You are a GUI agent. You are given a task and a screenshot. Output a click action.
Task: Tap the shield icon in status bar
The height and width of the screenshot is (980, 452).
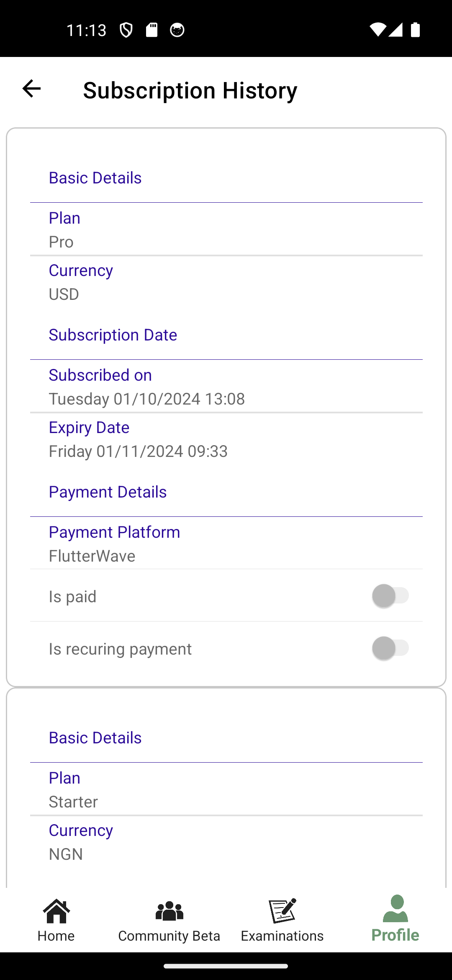[126, 30]
